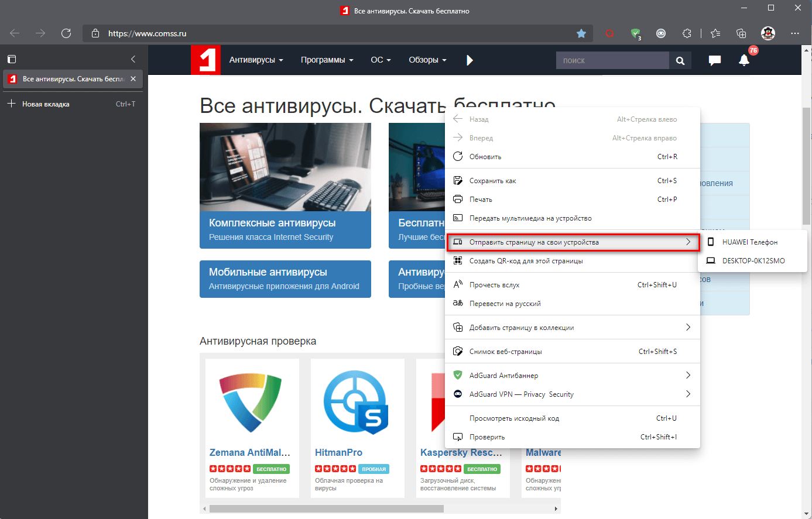This screenshot has width=812, height=519.
Task: Choose 'Печать' in the context menu
Action: [x=573, y=200]
